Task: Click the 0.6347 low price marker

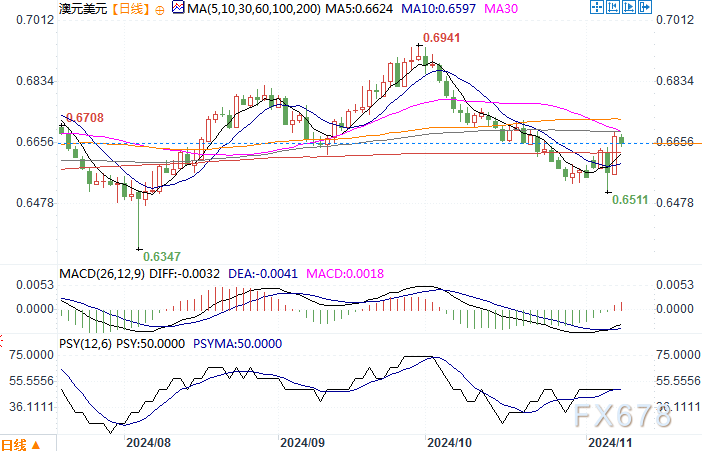Action: (162, 257)
